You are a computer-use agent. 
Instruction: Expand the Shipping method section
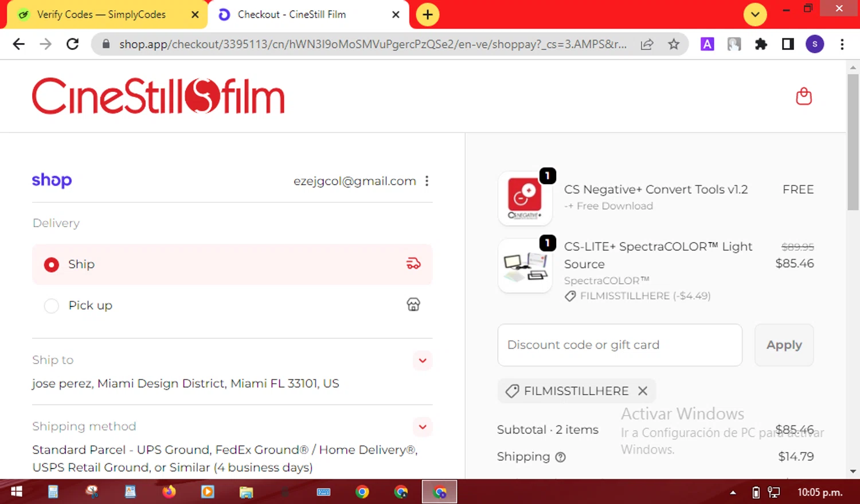pyautogui.click(x=423, y=427)
